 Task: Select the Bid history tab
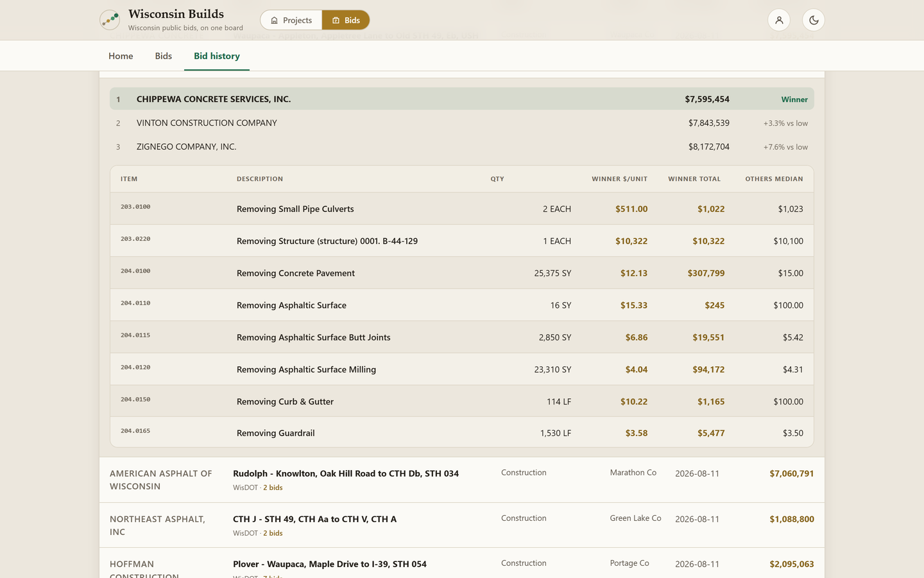[x=217, y=56]
